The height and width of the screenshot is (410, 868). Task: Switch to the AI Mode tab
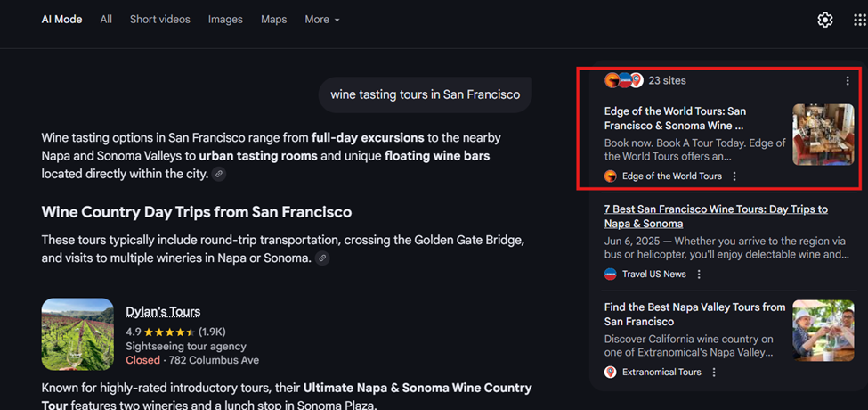61,20
